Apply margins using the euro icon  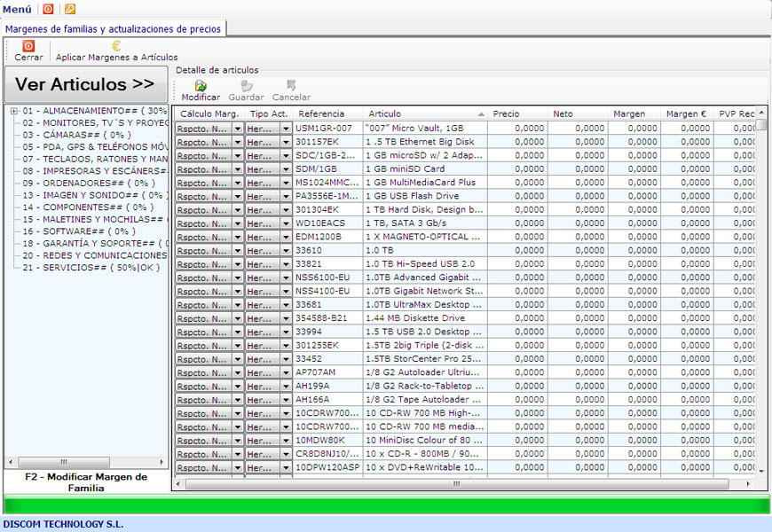[116, 46]
